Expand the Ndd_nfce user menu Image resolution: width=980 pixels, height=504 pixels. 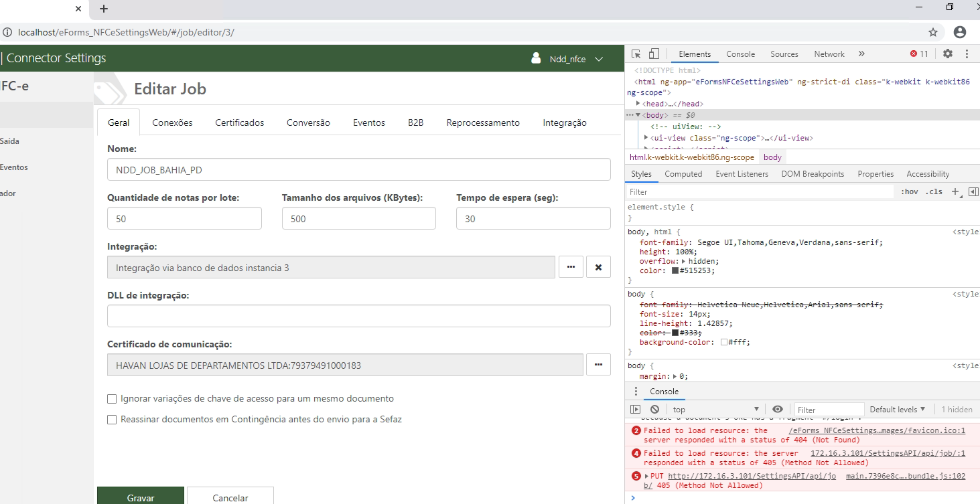coord(575,59)
